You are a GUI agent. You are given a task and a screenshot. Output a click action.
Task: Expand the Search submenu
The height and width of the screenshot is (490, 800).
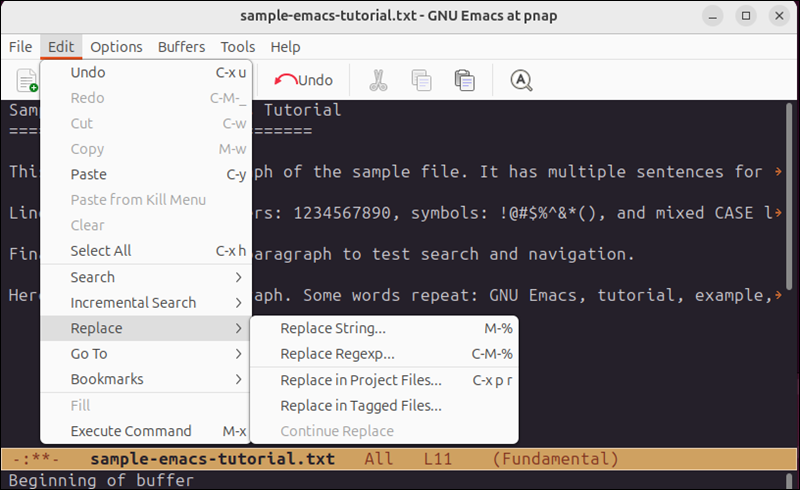[x=145, y=277]
